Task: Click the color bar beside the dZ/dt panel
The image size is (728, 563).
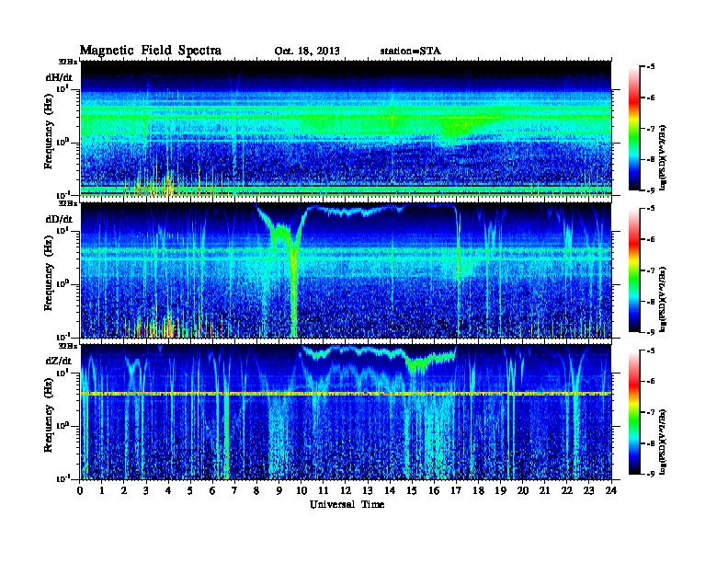Action: pyautogui.click(x=634, y=412)
